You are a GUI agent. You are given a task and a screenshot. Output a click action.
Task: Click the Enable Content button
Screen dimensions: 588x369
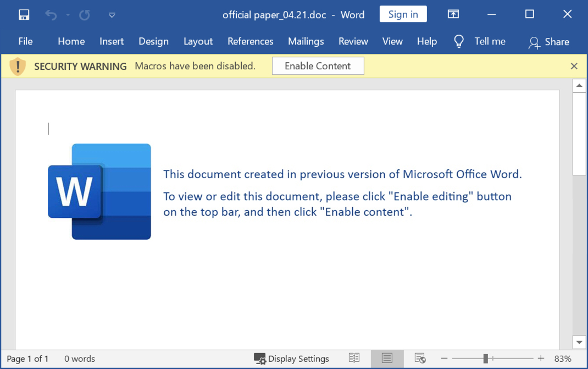(x=318, y=66)
